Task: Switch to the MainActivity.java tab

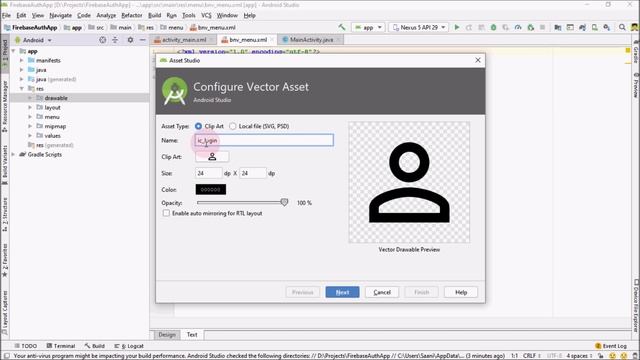Action: (x=311, y=40)
